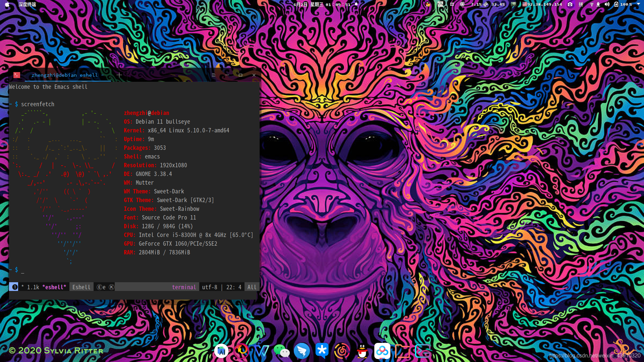This screenshot has width=644, height=362.
Task: Click the Apple logo activities menu
Action: click(x=7, y=4)
